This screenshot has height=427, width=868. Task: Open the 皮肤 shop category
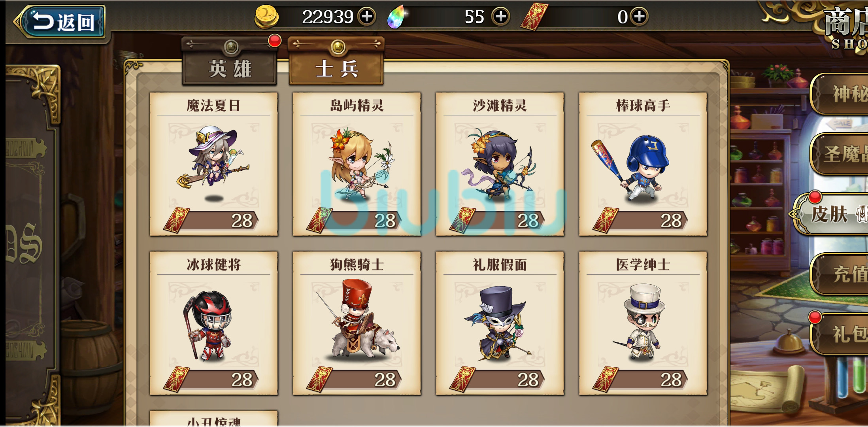coord(832,214)
